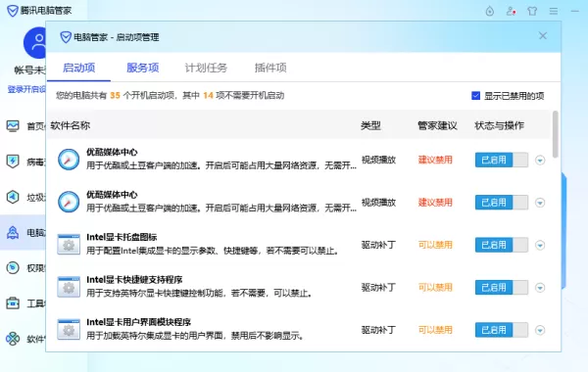Image resolution: width=588 pixels, height=372 pixels.
Task: Click 驱动补丁 type in Intel显卡快捷键支持程序 row
Action: click(x=378, y=288)
